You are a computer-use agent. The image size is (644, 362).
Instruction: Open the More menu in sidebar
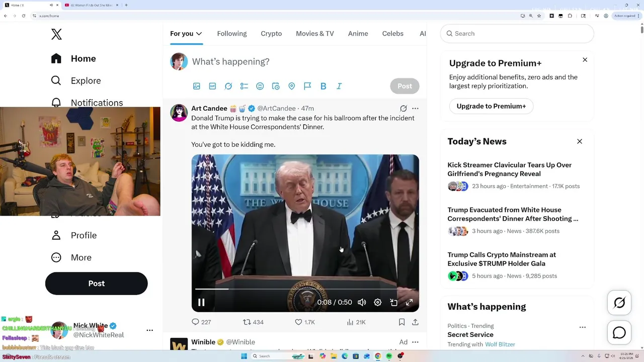tap(71, 257)
